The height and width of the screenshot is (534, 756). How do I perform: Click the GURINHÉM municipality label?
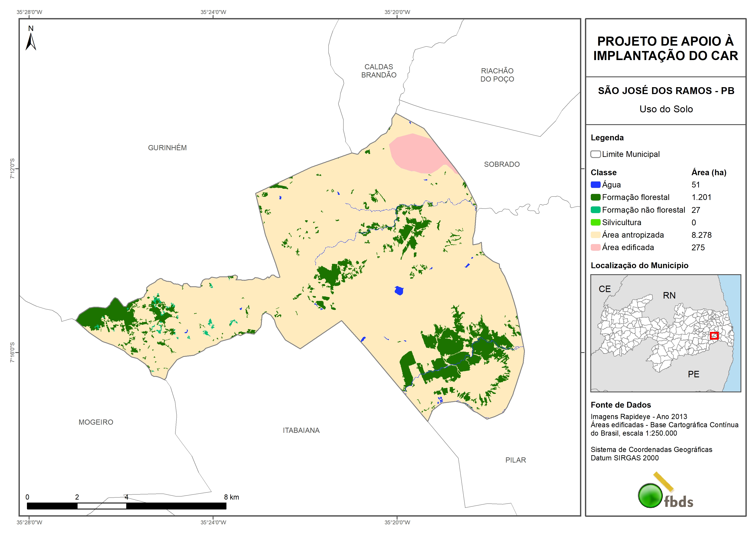pos(167,148)
